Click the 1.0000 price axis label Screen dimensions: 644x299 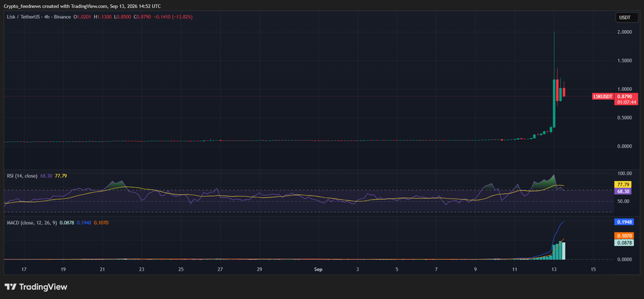pyautogui.click(x=625, y=89)
